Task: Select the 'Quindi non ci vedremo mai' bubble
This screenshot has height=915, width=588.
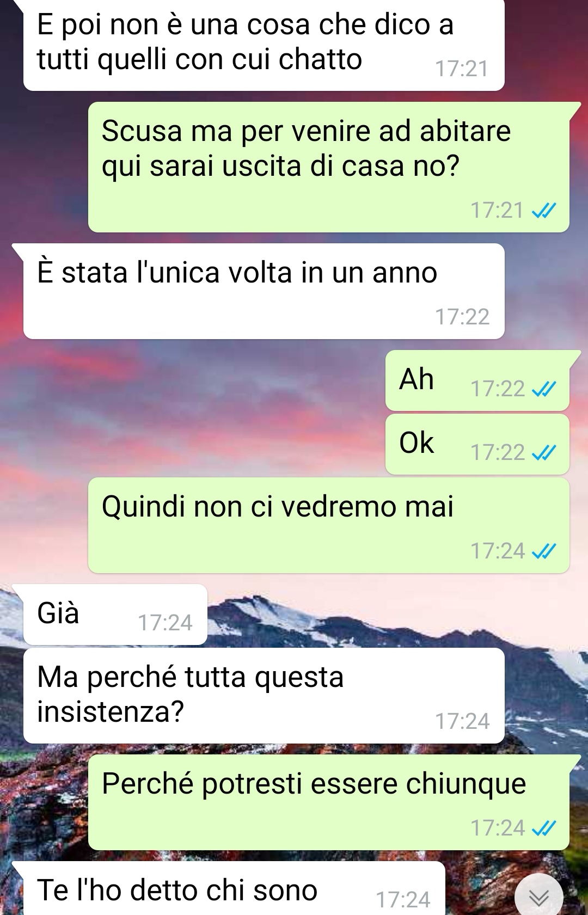Action: [329, 525]
